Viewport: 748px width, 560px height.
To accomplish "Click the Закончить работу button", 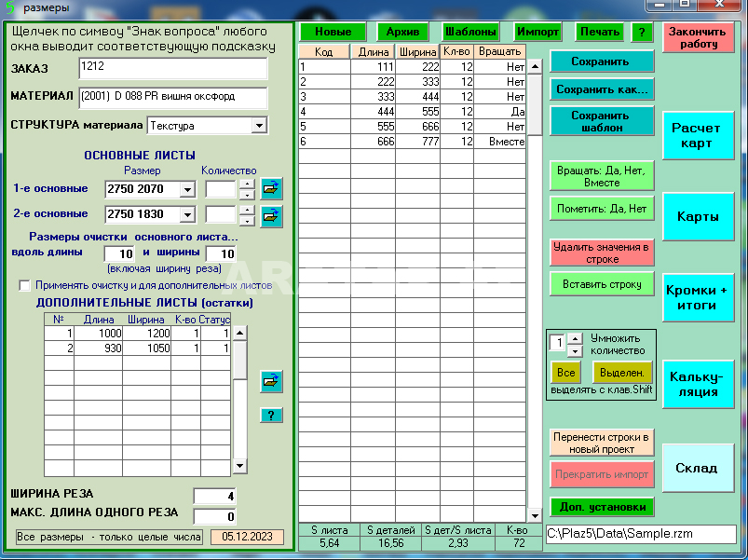I will pyautogui.click(x=699, y=38).
